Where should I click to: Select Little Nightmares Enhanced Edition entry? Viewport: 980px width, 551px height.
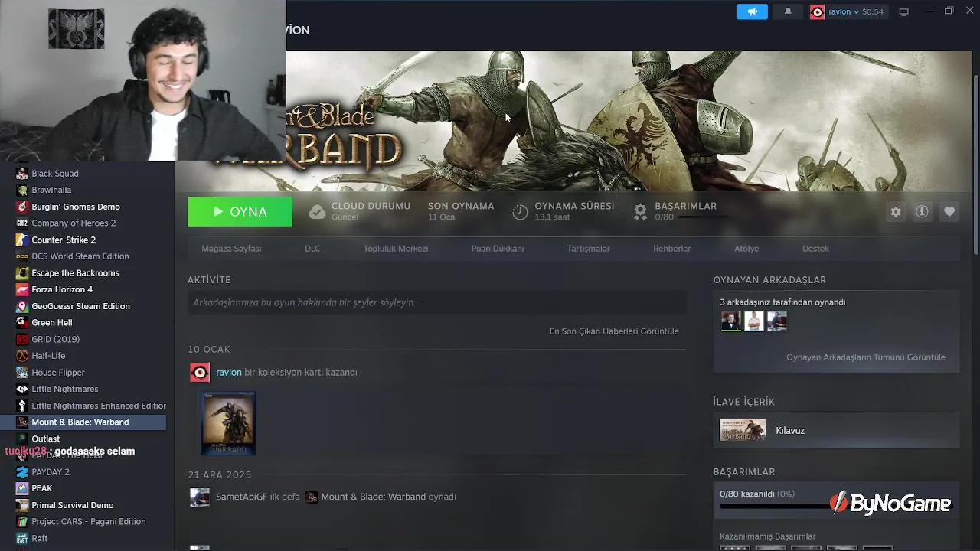click(x=83, y=406)
